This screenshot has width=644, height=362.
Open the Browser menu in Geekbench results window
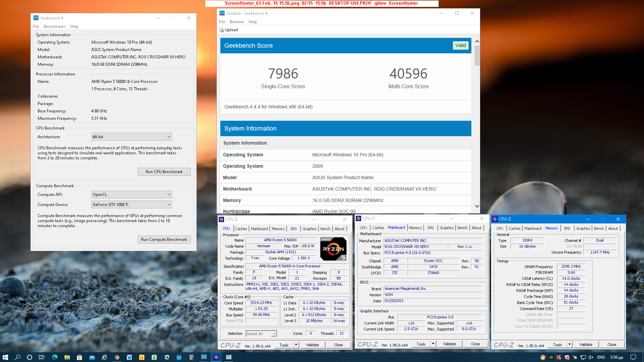point(237,22)
